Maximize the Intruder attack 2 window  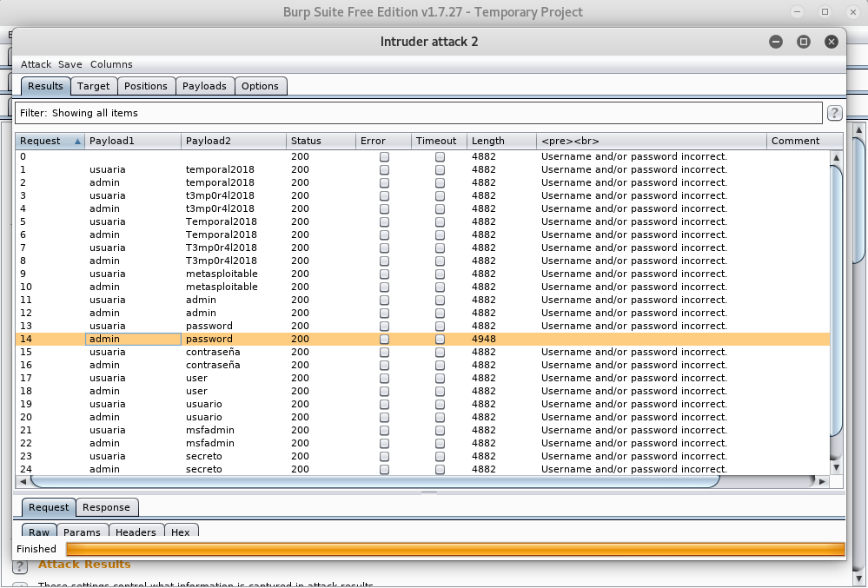click(804, 42)
